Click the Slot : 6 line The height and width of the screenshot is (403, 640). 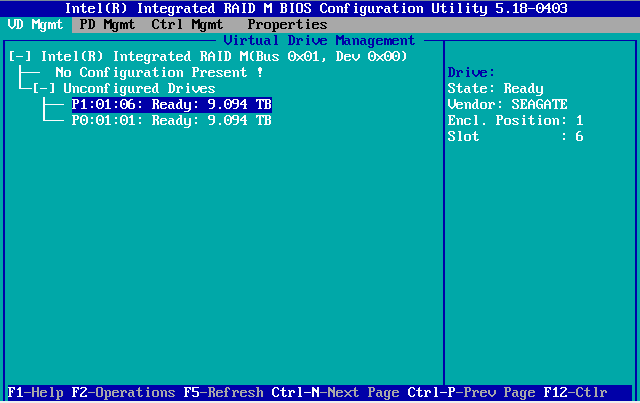tap(516, 136)
